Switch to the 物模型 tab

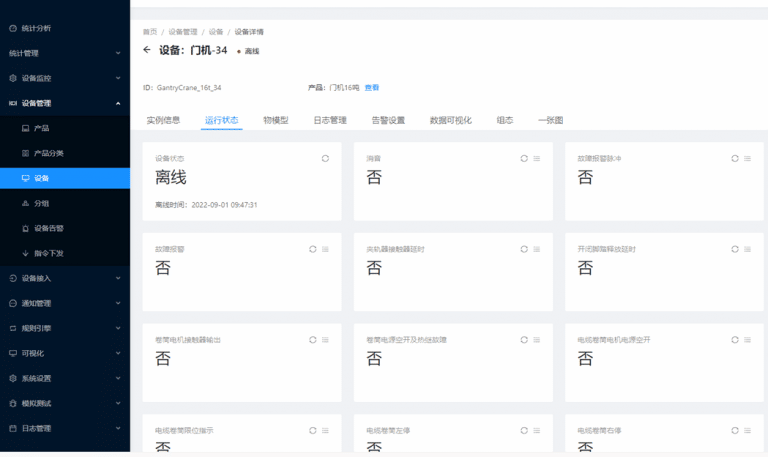[x=275, y=120]
